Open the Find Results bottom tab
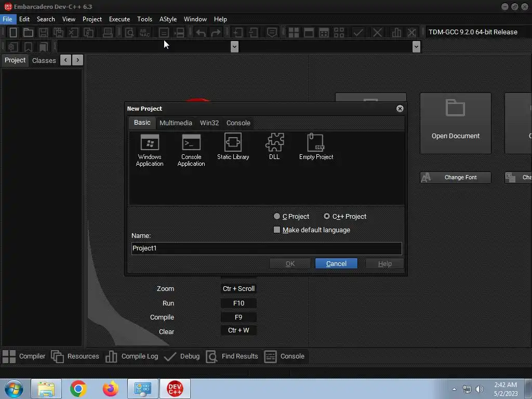 (x=232, y=356)
